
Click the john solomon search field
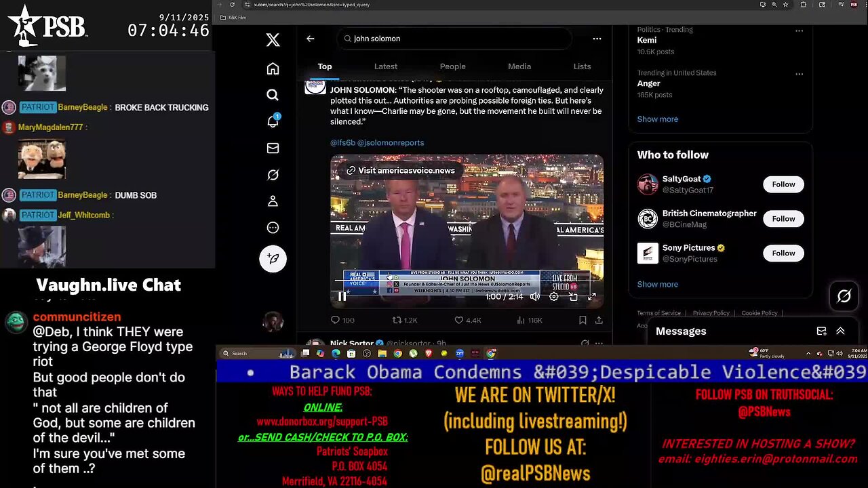(454, 39)
